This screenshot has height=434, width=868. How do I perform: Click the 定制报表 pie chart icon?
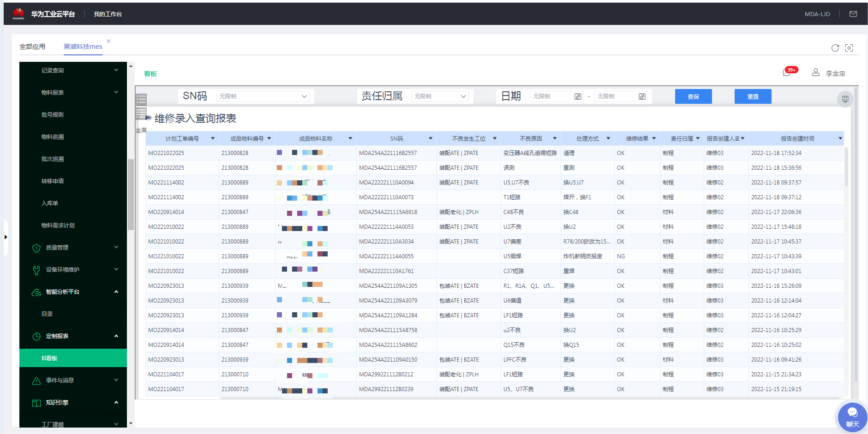(36, 336)
